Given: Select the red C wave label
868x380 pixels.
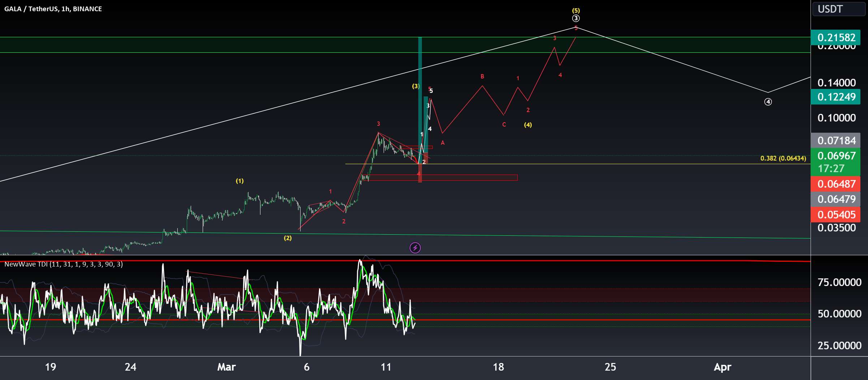Looking at the screenshot, I should 504,125.
